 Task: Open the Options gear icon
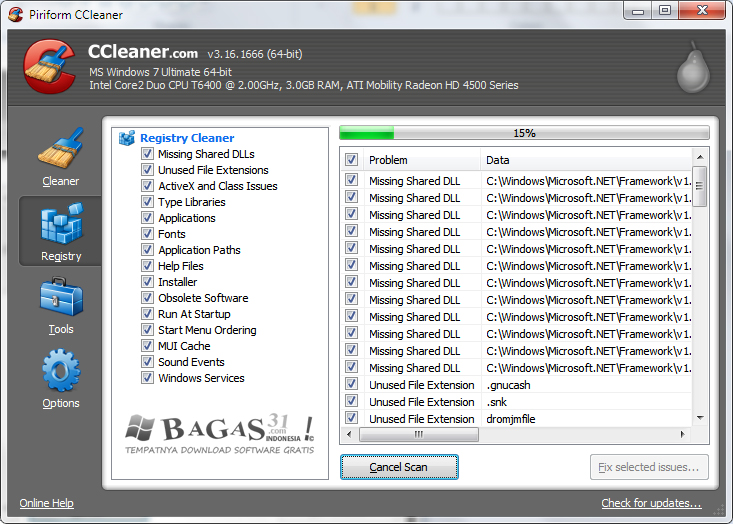61,371
